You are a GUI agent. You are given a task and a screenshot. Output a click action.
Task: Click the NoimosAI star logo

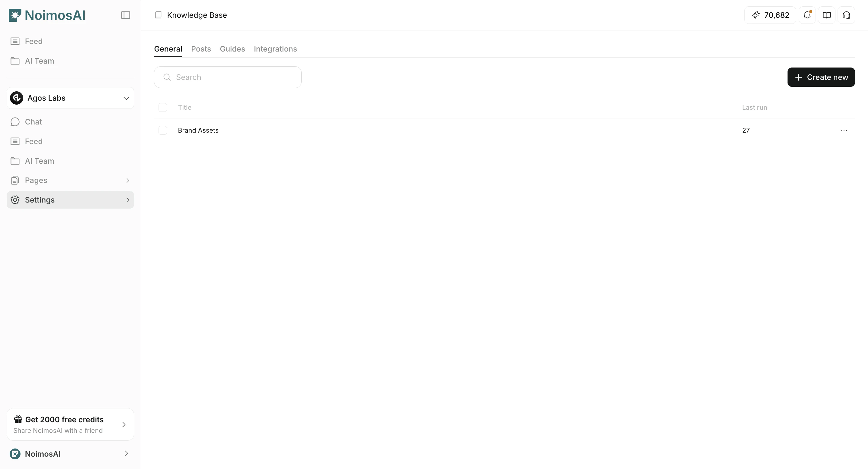pyautogui.click(x=14, y=15)
